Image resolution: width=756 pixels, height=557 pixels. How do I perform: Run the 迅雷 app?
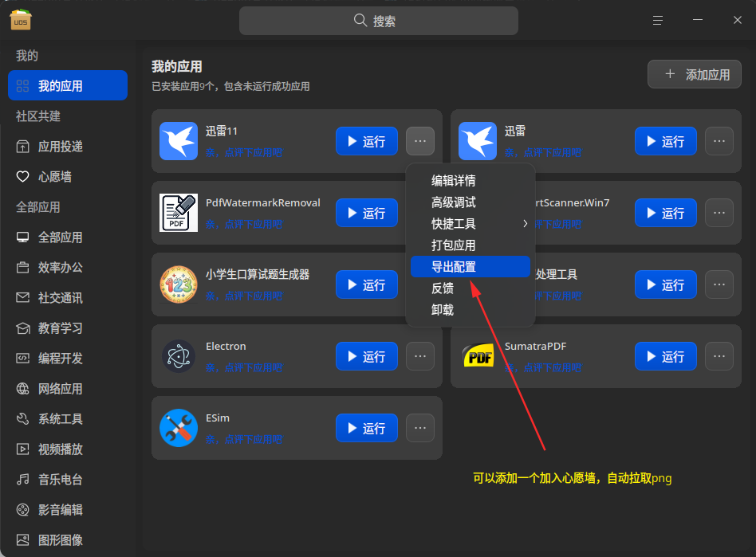666,141
